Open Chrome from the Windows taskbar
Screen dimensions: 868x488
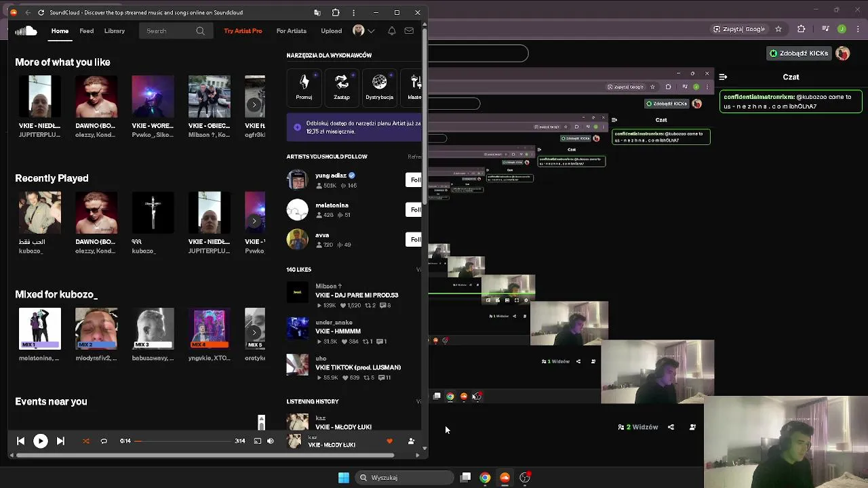(485, 478)
